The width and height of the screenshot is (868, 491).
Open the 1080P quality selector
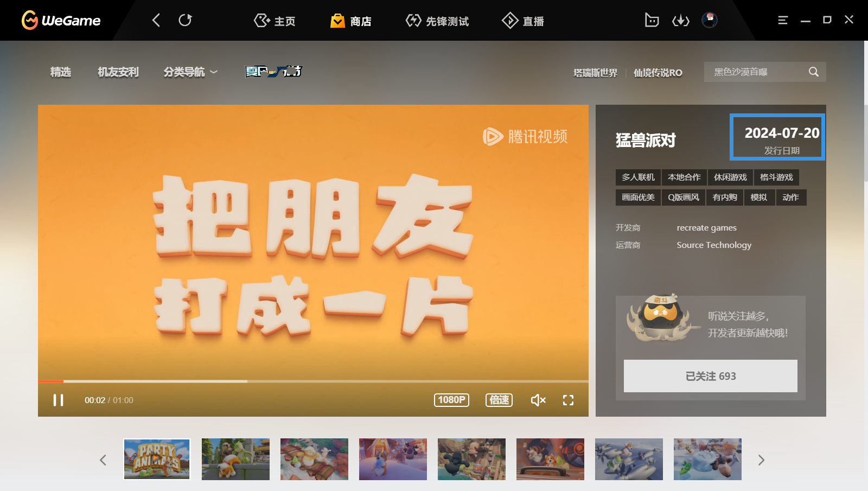[451, 400]
